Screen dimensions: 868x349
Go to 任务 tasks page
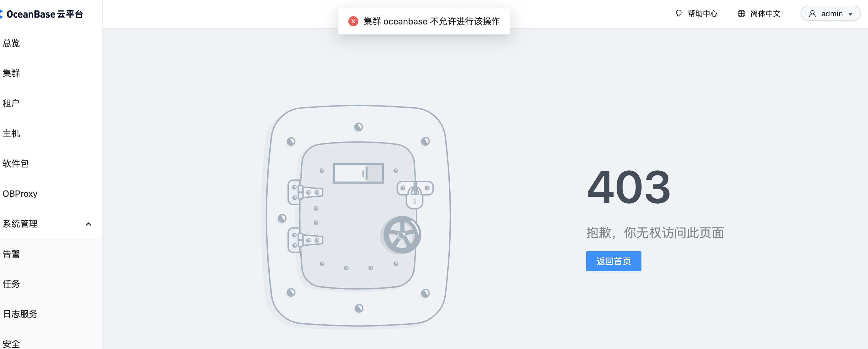[11, 284]
